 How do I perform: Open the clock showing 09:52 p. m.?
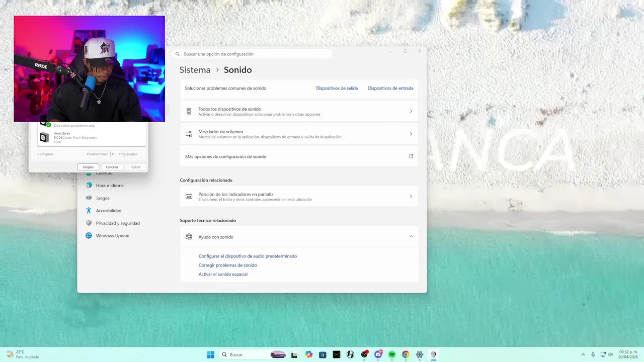[628, 354]
